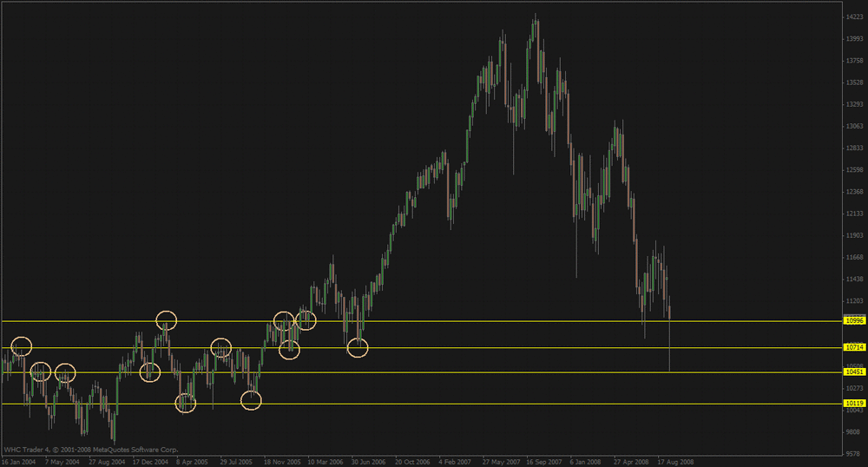Image resolution: width=868 pixels, height=467 pixels.
Task: Click the 12833 price axis label
Action: tap(854, 148)
